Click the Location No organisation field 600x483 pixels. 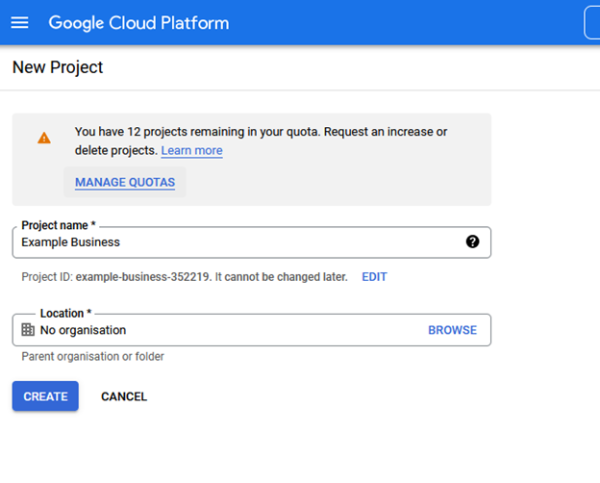[251, 330]
